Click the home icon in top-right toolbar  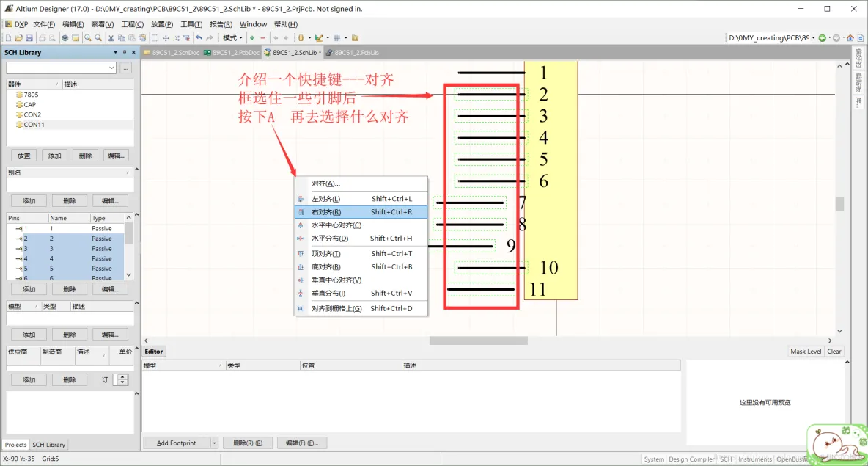pos(850,37)
